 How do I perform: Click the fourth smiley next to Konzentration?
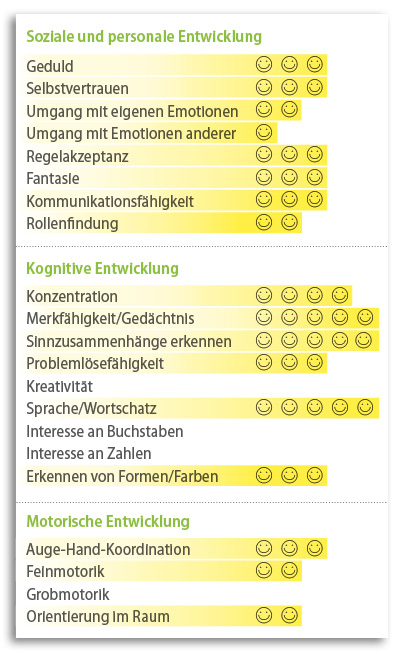(340, 295)
